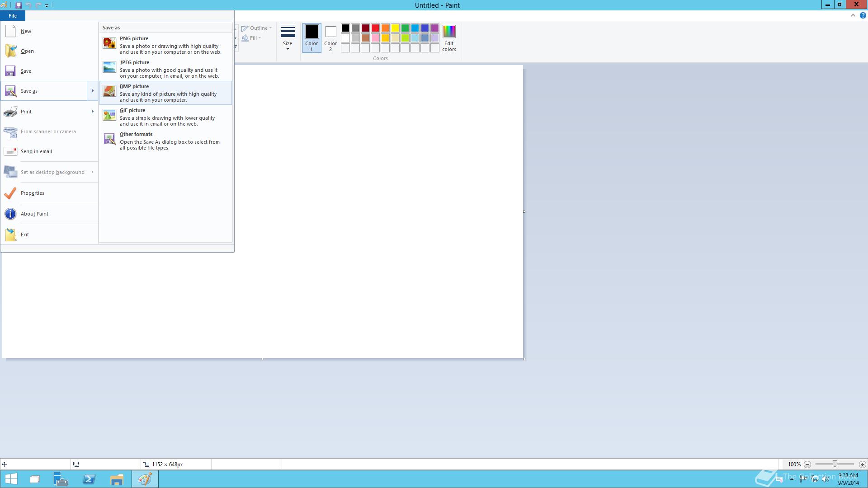Click the Other formats icon
The image size is (868, 488).
pyautogui.click(x=109, y=139)
